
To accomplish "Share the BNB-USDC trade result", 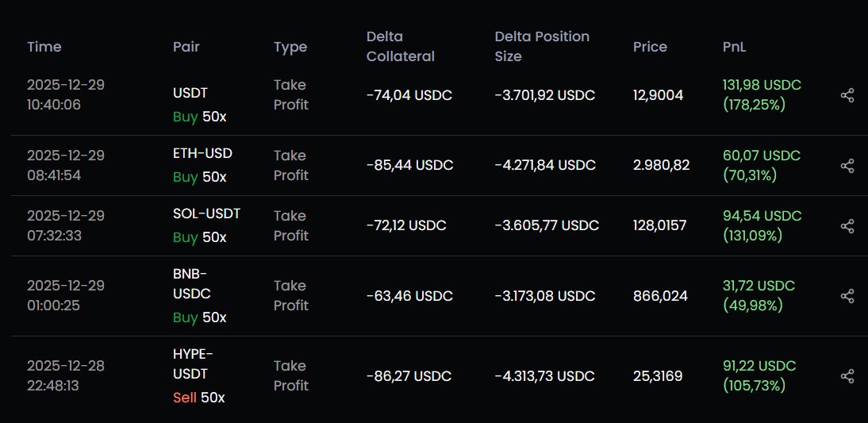I will click(x=847, y=296).
